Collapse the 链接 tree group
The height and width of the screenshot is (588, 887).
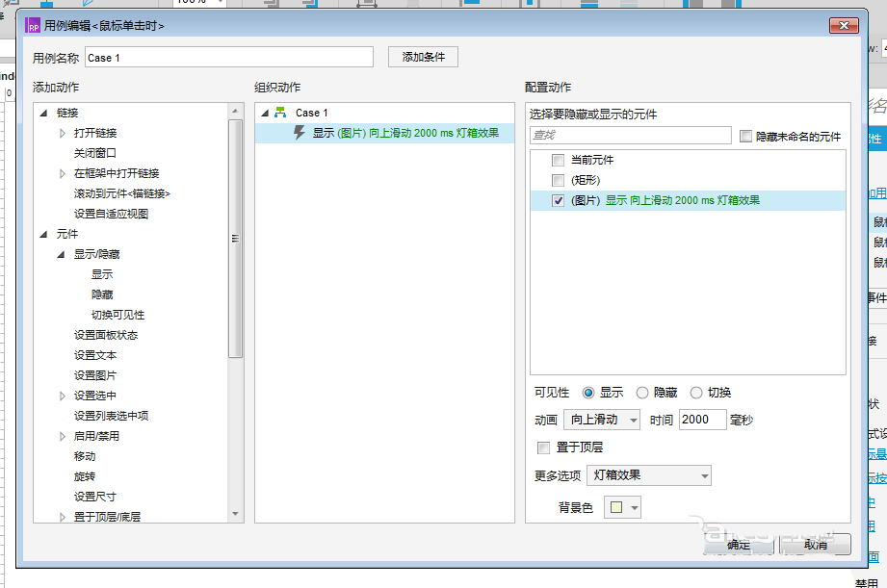(x=43, y=114)
